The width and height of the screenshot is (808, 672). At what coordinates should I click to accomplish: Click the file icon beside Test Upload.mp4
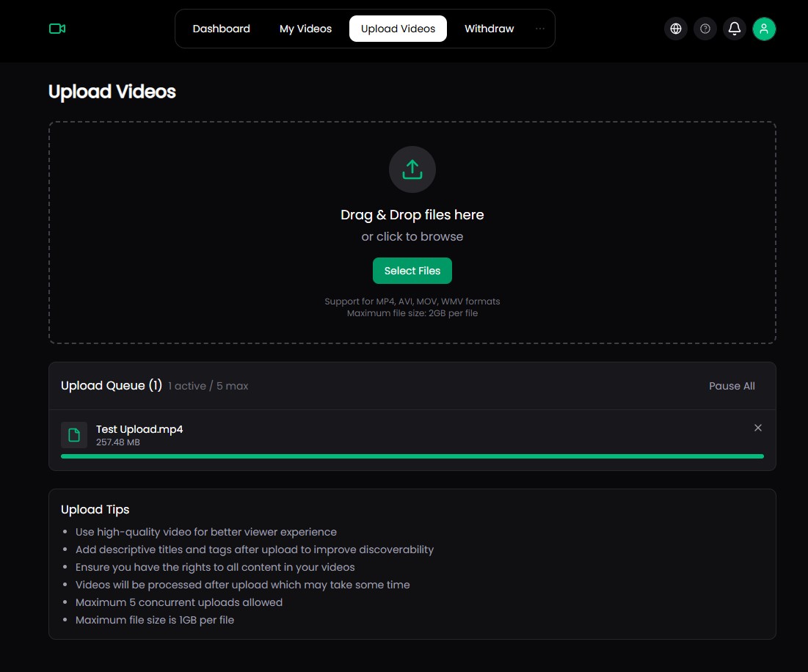pos(74,435)
